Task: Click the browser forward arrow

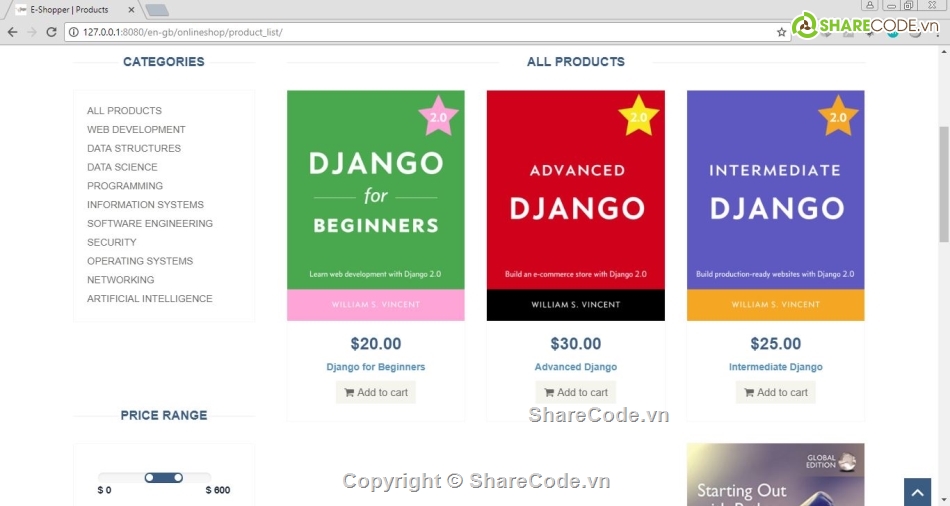Action: (32, 32)
